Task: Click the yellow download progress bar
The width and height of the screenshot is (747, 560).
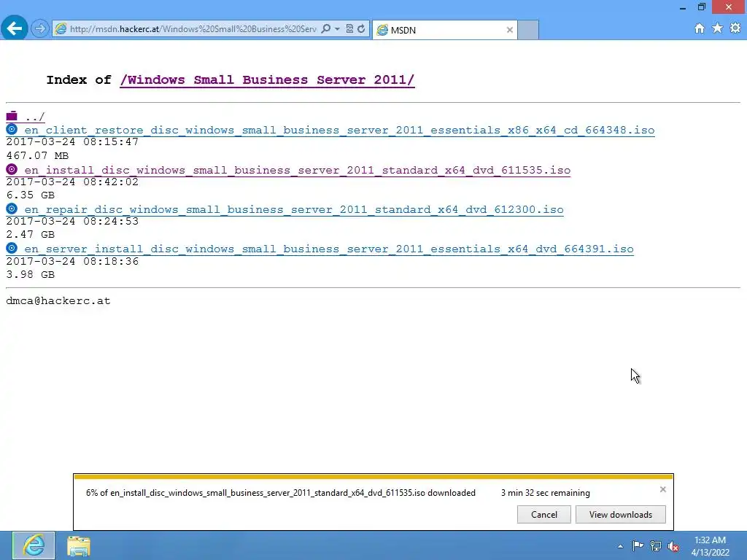Action: pos(373,477)
